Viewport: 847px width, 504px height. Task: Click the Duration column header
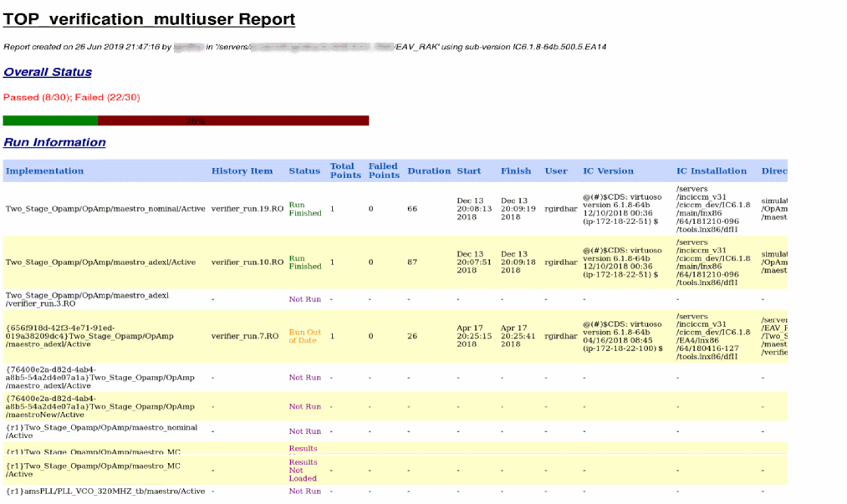coord(429,171)
